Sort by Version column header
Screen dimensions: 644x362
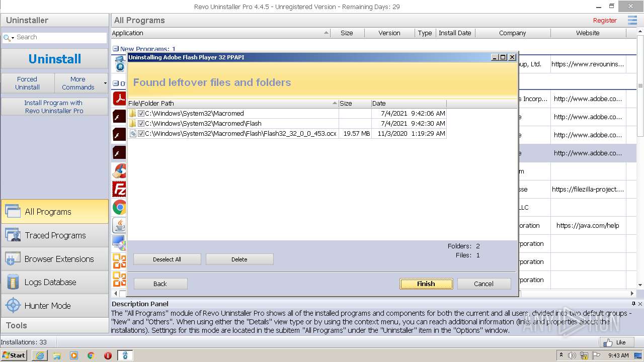(x=389, y=33)
